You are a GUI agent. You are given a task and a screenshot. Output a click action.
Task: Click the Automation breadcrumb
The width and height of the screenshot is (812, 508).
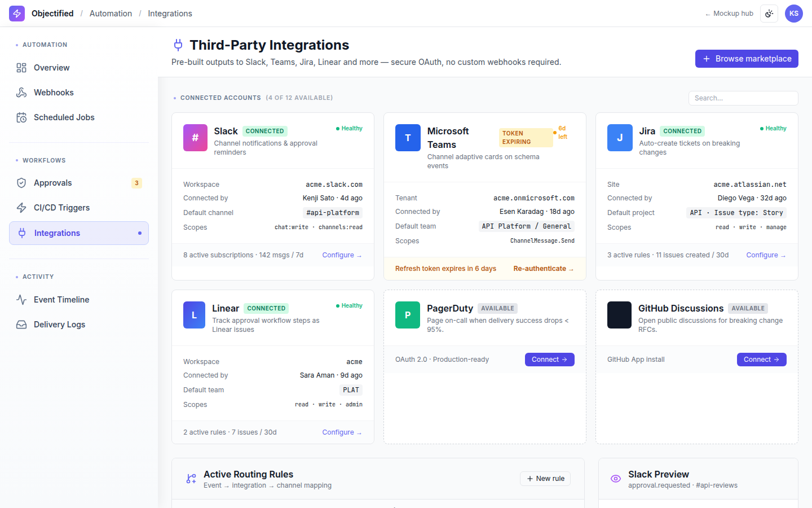pyautogui.click(x=111, y=14)
